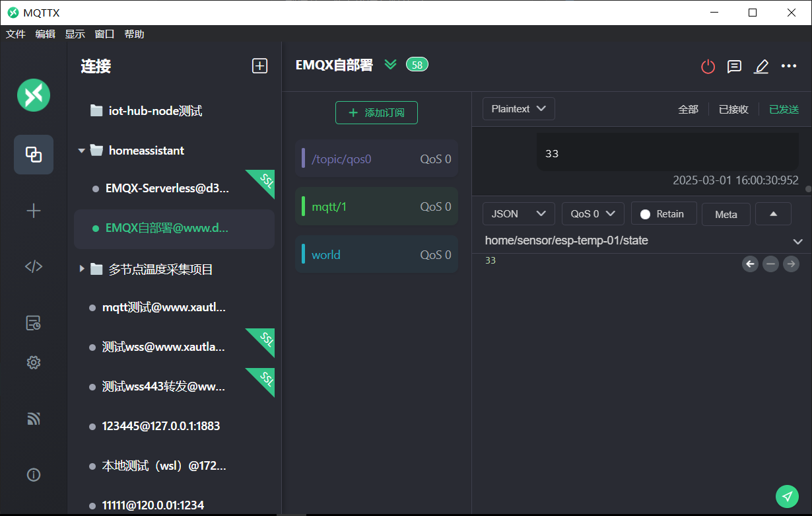
Task: Click the edit connection pencil icon
Action: tap(761, 67)
